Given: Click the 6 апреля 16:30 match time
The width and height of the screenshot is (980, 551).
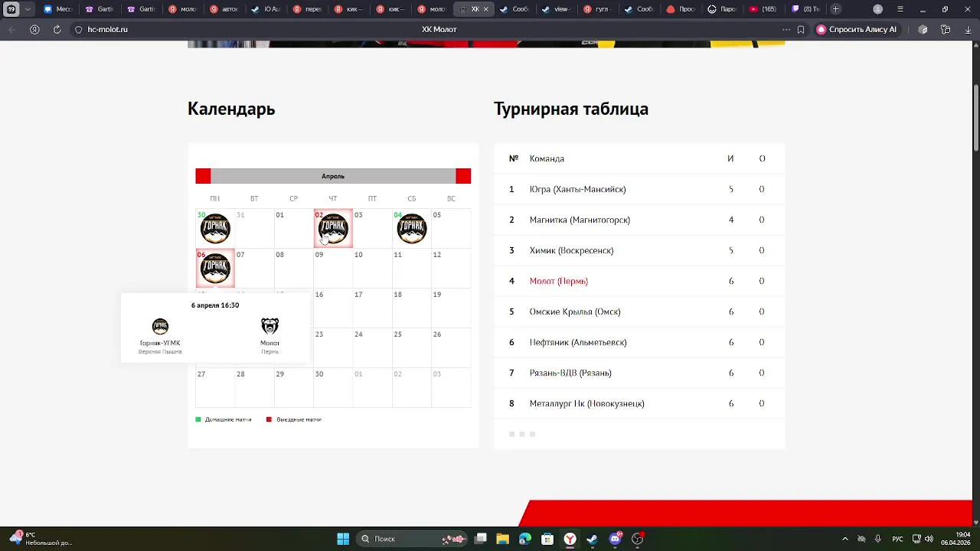Looking at the screenshot, I should coord(215,305).
